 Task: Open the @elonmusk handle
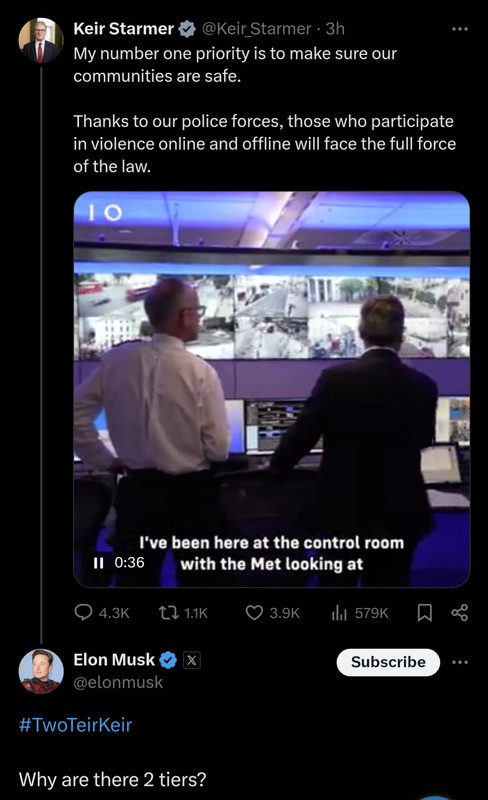coord(118,682)
